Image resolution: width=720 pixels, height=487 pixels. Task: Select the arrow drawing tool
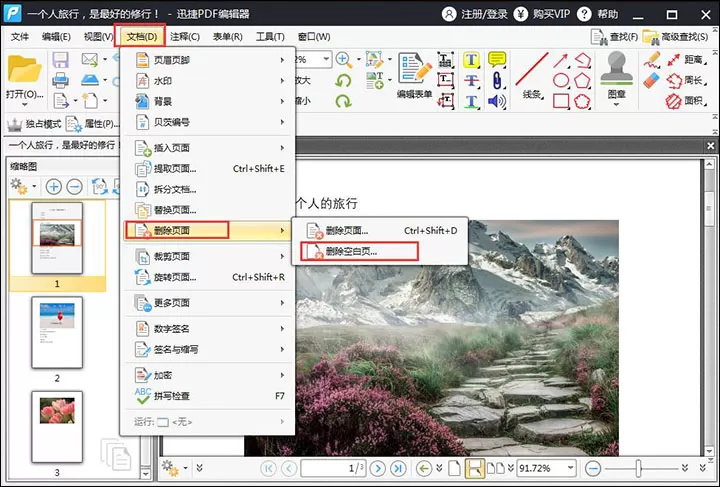pos(560,60)
